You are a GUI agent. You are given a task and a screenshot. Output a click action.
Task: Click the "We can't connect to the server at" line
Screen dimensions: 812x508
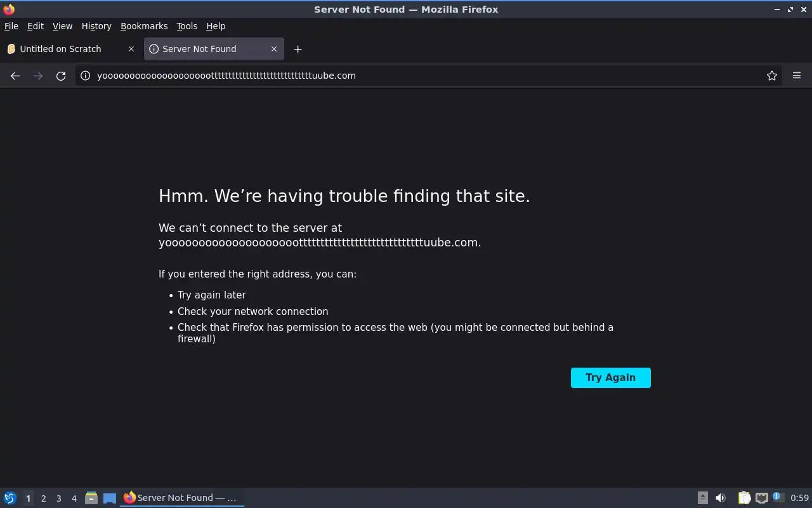click(x=250, y=228)
